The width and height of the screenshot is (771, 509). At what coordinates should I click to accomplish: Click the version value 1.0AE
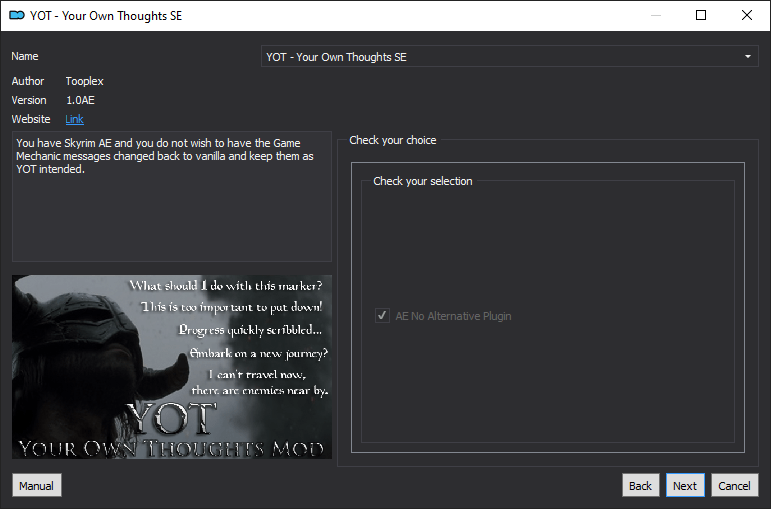(x=80, y=100)
